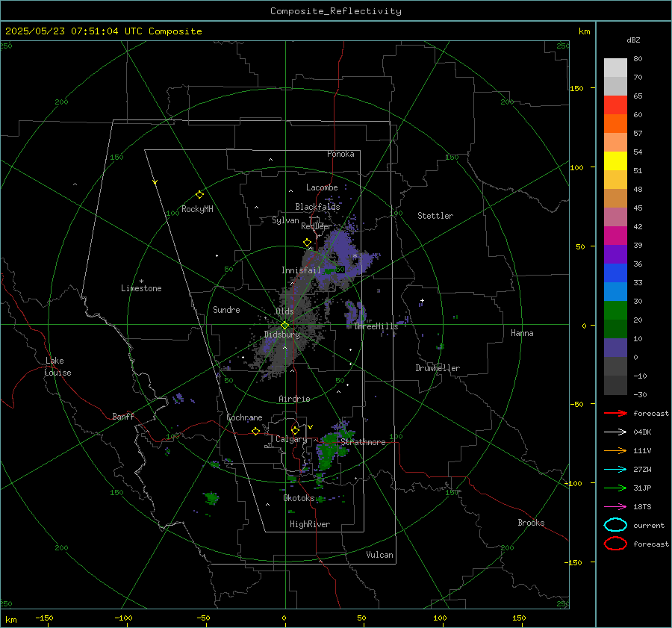Select the green 31JP arrow legend entry

pyautogui.click(x=615, y=488)
